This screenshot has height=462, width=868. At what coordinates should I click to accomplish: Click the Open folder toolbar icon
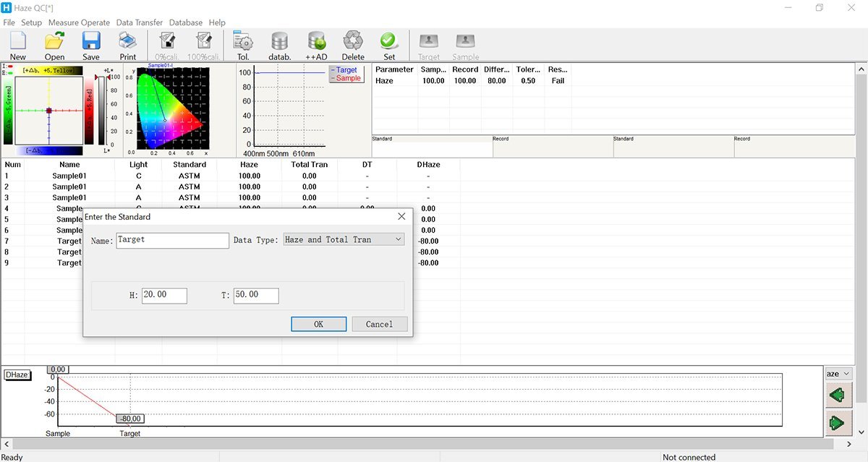(x=54, y=46)
